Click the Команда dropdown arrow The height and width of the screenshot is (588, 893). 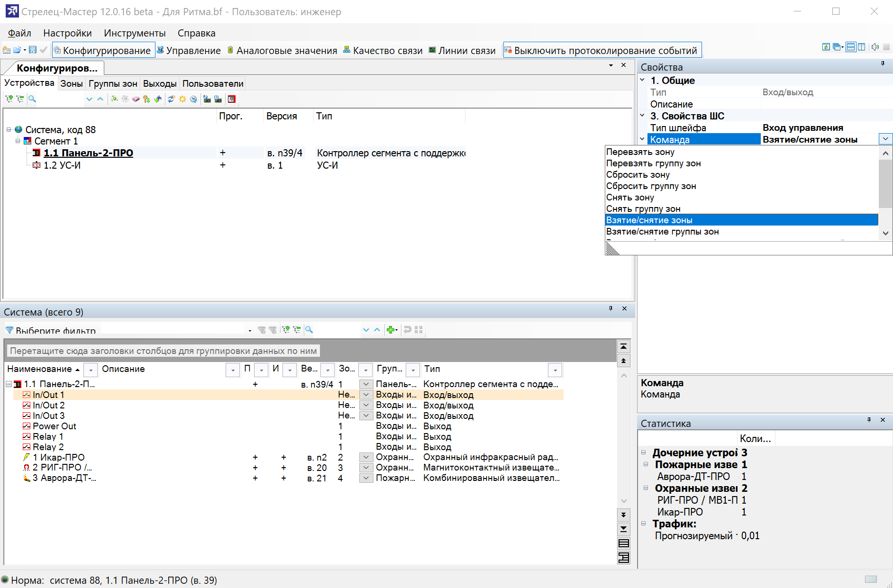pyautogui.click(x=885, y=139)
